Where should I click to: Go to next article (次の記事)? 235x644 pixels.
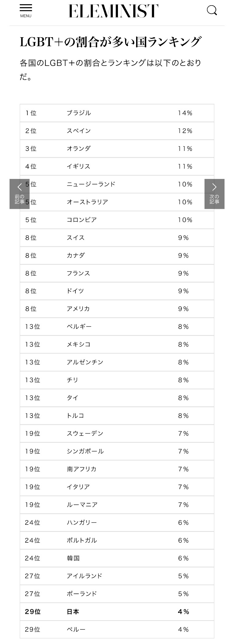[214, 194]
